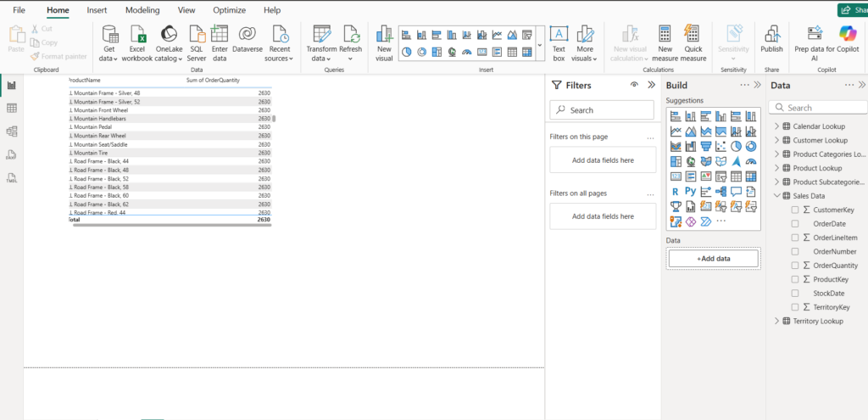The width and height of the screenshot is (868, 420).
Task: Enable the StockDate field checkbox
Action: (795, 293)
